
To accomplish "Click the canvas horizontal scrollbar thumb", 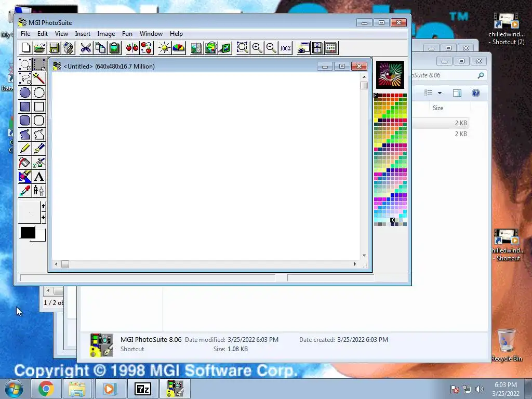I will 65,264.
